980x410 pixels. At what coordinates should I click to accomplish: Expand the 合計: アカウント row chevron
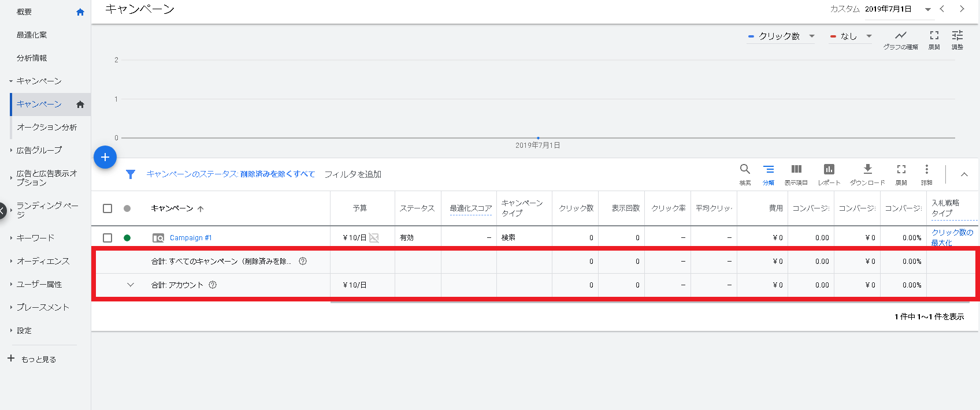coord(131,285)
